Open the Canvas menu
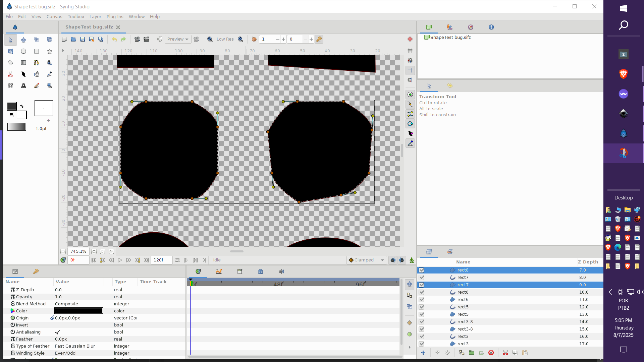 click(54, 16)
